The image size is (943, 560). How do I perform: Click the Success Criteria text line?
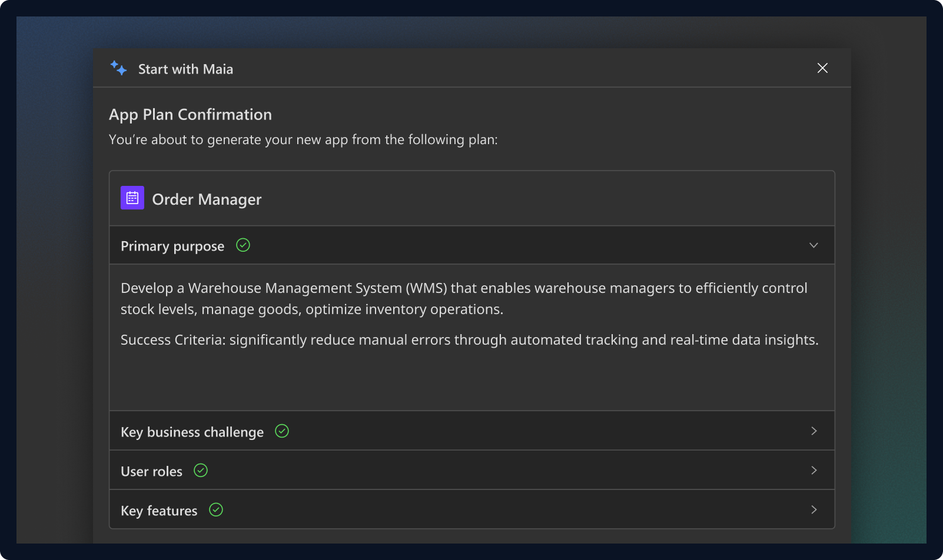pos(469,340)
